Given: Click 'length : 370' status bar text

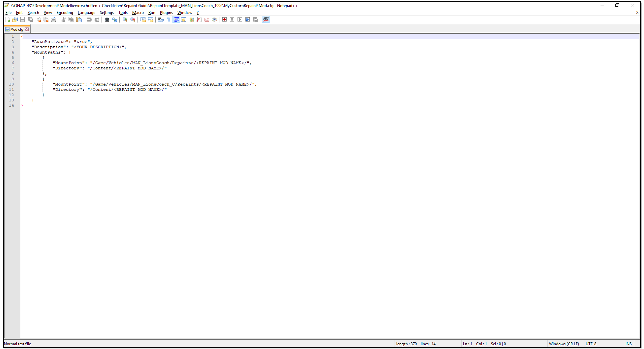Looking at the screenshot, I should [x=406, y=344].
